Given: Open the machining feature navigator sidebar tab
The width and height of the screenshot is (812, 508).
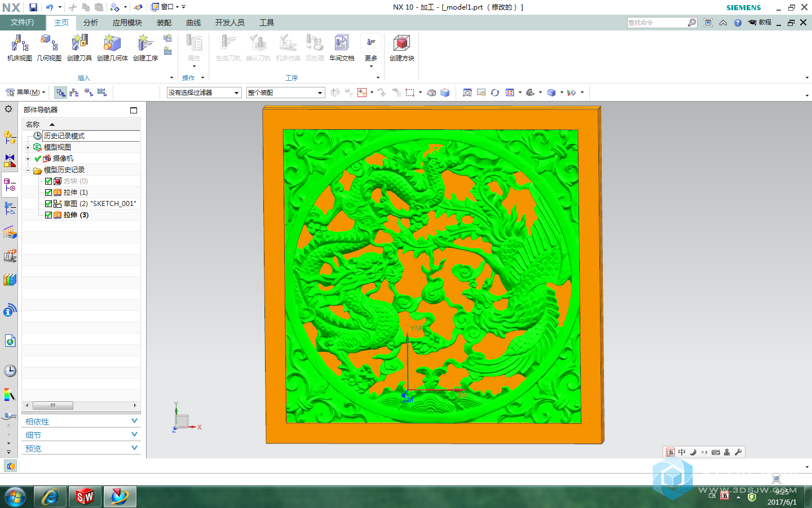Looking at the screenshot, I should [x=10, y=232].
